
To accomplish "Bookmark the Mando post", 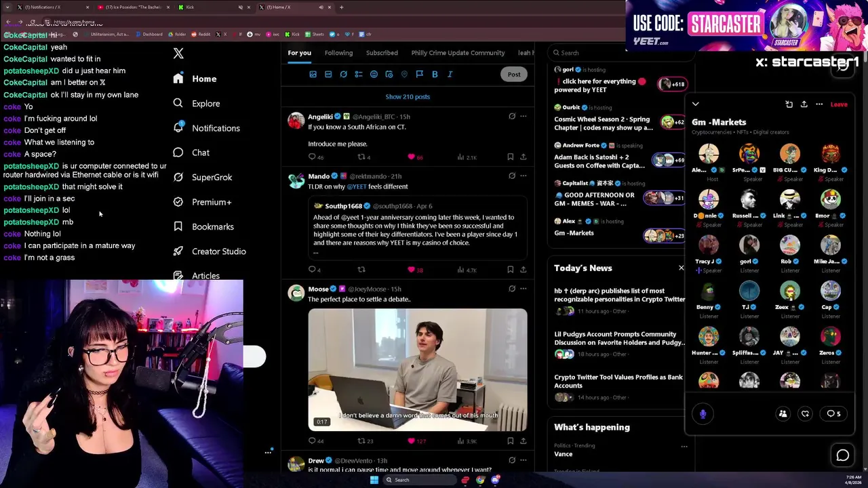I will pyautogui.click(x=511, y=270).
